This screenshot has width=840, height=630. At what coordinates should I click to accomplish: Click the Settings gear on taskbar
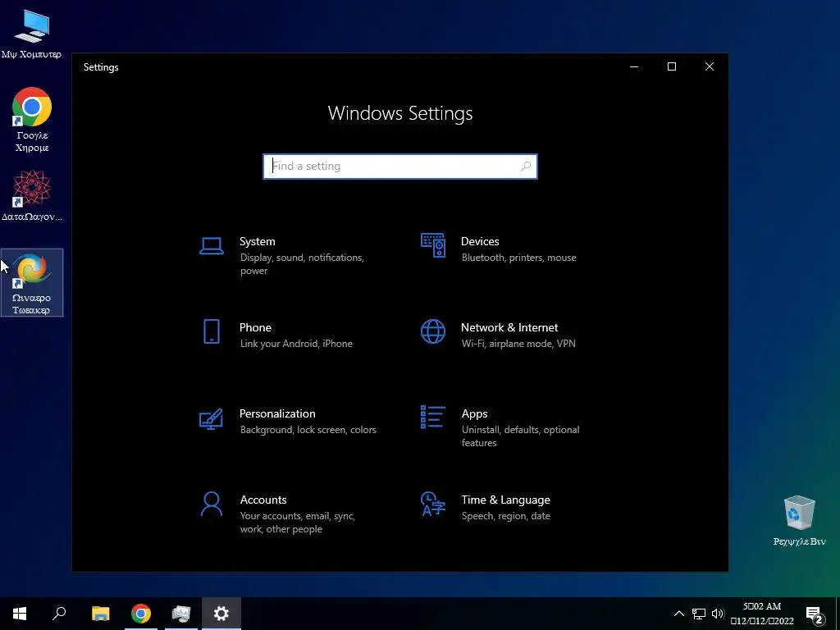[221, 614]
